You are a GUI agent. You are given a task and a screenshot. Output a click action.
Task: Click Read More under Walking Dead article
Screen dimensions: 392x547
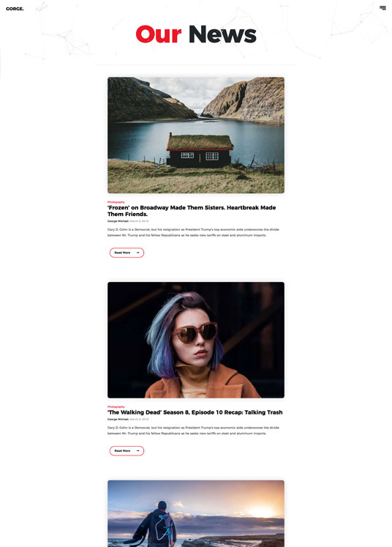[127, 451]
